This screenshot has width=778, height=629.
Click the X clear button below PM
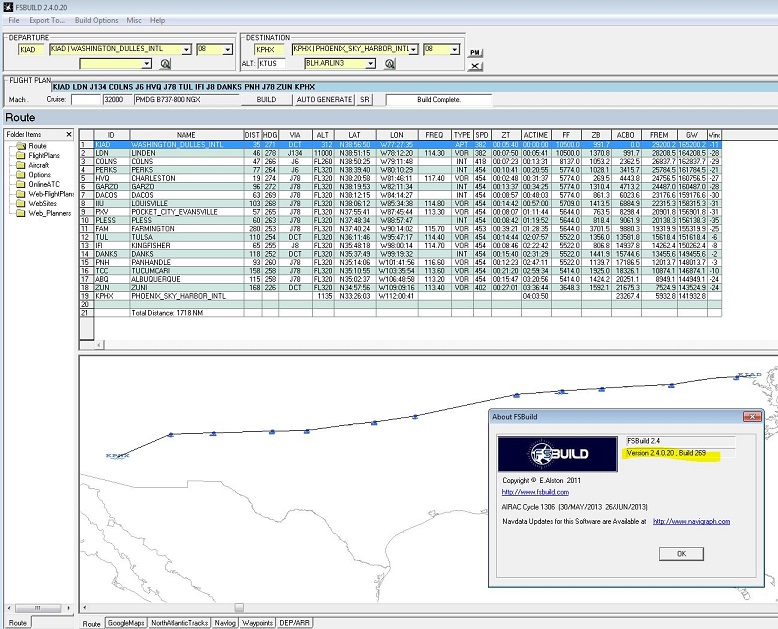point(475,66)
